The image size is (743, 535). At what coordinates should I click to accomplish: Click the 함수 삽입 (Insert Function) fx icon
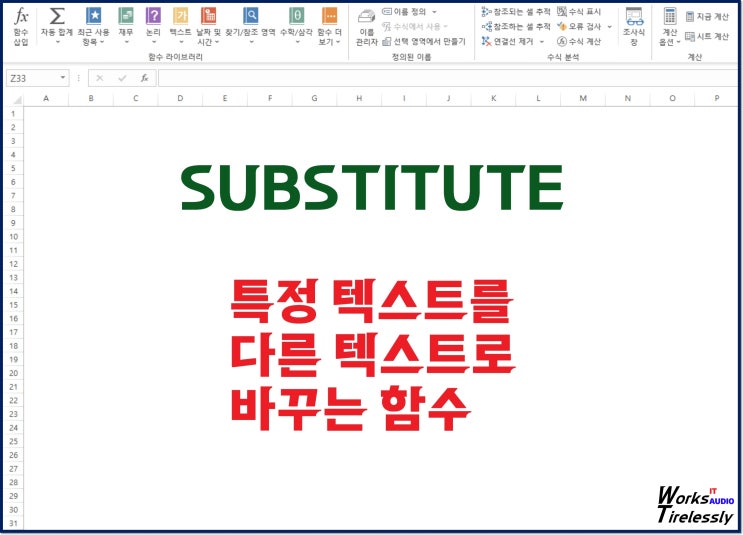coord(21,16)
